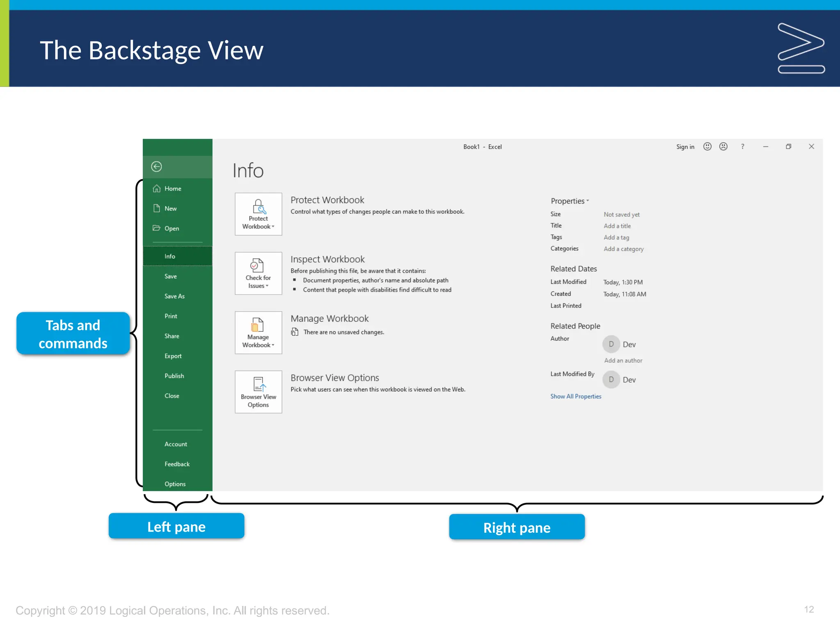Click 'Today, 1:30 PM' Last Modified value

tap(623, 282)
